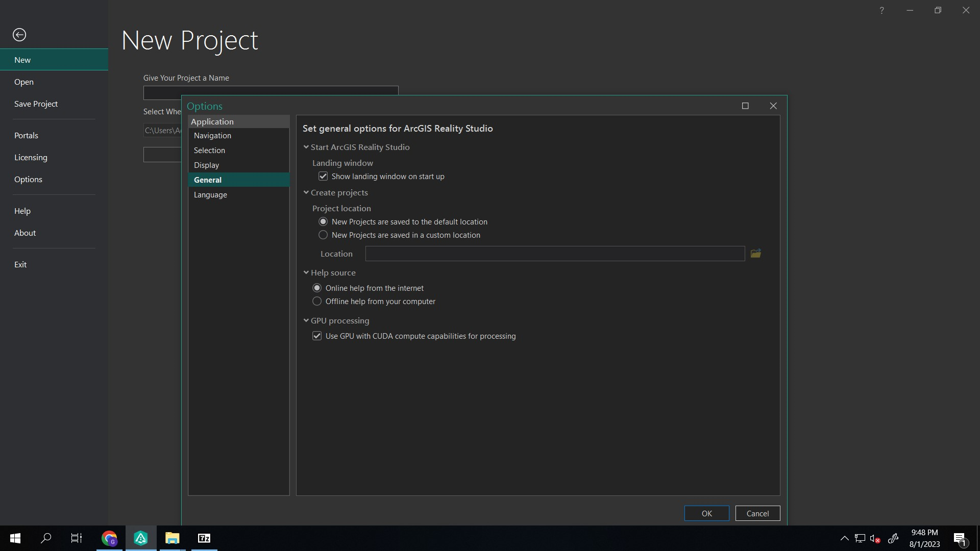The width and height of the screenshot is (980, 551).
Task: Open 7-Zip from the taskbar
Action: pos(204,538)
